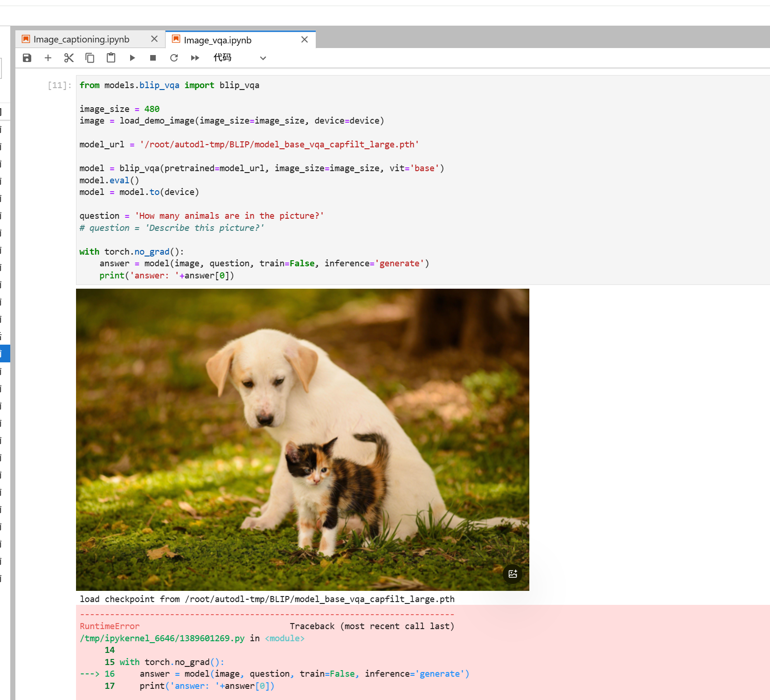
Task: Select the Image_vqa.ipynb tab
Action: (218, 41)
